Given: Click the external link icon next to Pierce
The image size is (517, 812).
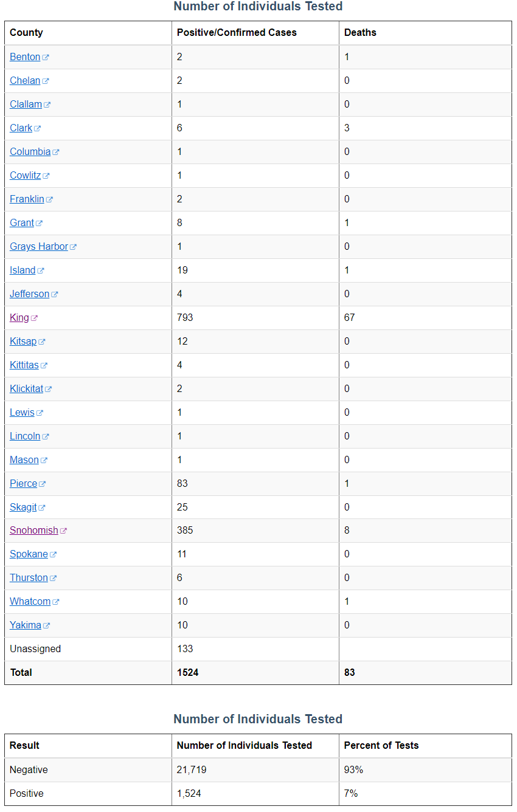Looking at the screenshot, I should [43, 483].
